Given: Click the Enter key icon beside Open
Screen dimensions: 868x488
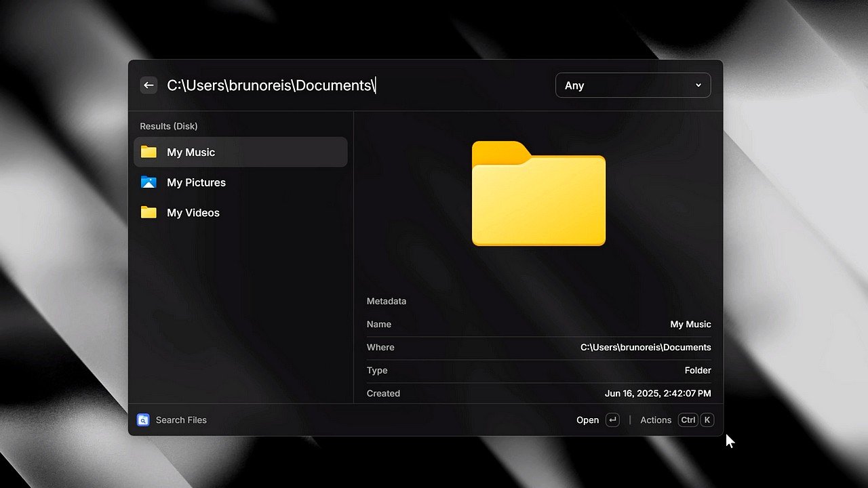Looking at the screenshot, I should [612, 420].
